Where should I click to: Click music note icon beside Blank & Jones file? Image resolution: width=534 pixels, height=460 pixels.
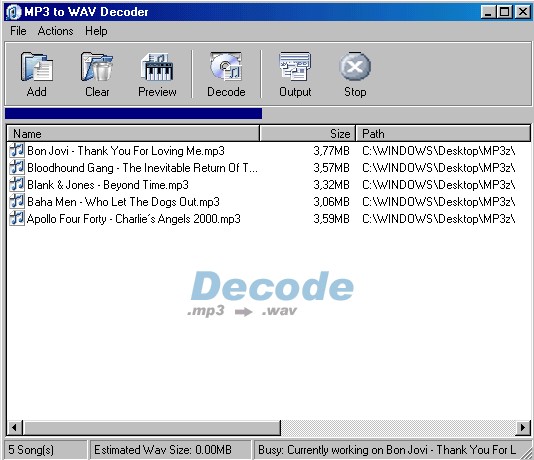pos(17,184)
